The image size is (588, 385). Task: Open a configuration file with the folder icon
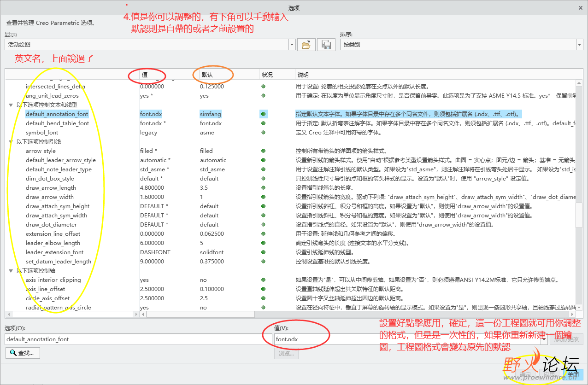306,45
